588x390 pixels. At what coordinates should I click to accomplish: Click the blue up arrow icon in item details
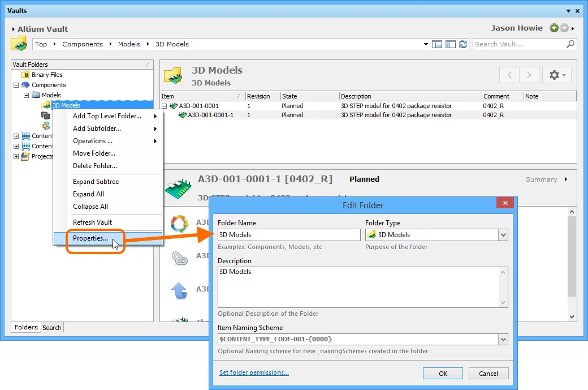tap(179, 291)
